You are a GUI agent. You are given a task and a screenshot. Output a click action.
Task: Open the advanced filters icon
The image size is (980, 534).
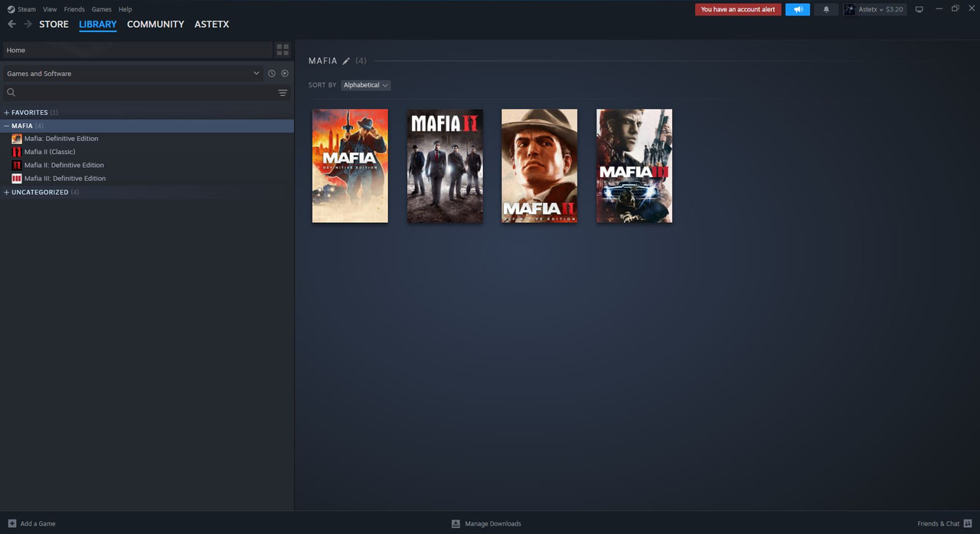tap(283, 93)
